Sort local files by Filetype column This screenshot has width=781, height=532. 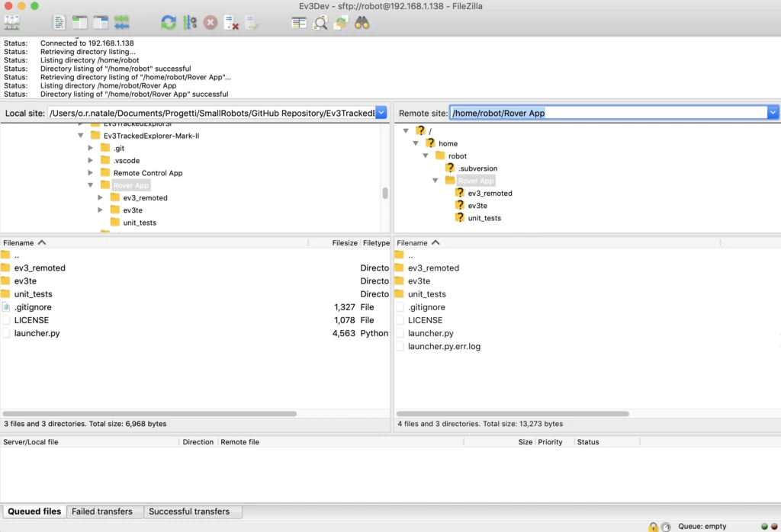click(x=376, y=243)
